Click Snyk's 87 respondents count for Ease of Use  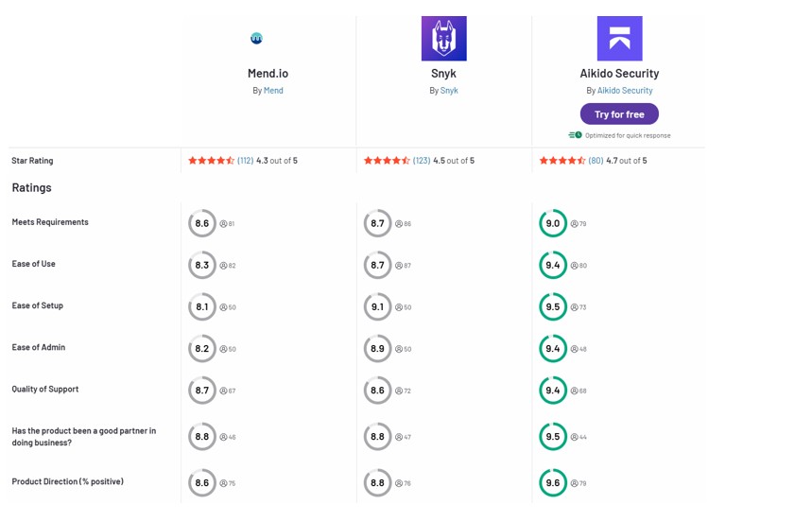pyautogui.click(x=404, y=266)
